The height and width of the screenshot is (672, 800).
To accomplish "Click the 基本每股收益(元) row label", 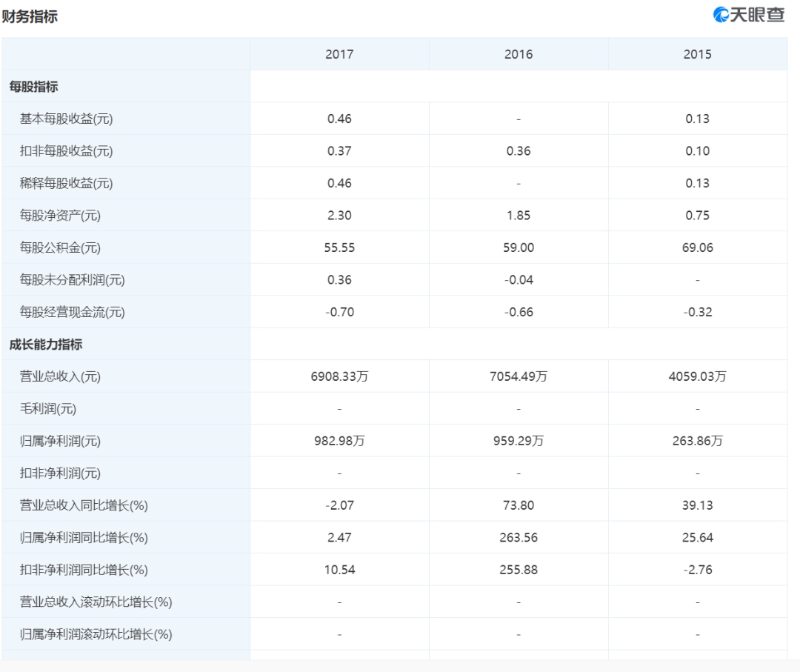I will click(66, 119).
